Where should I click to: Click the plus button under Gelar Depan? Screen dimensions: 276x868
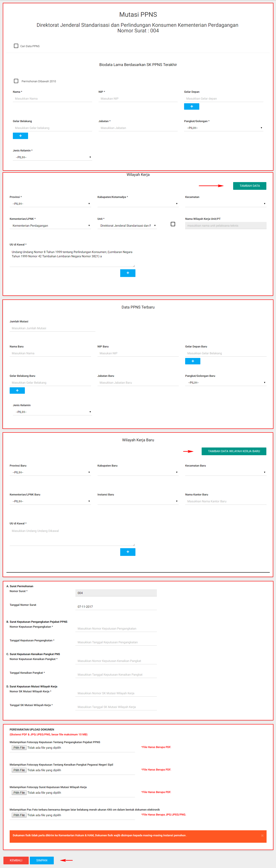pyautogui.click(x=191, y=106)
